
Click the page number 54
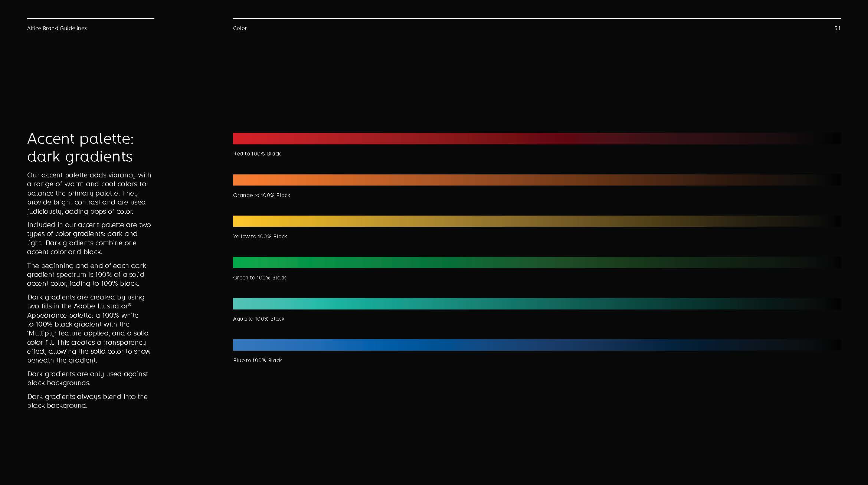click(x=837, y=28)
